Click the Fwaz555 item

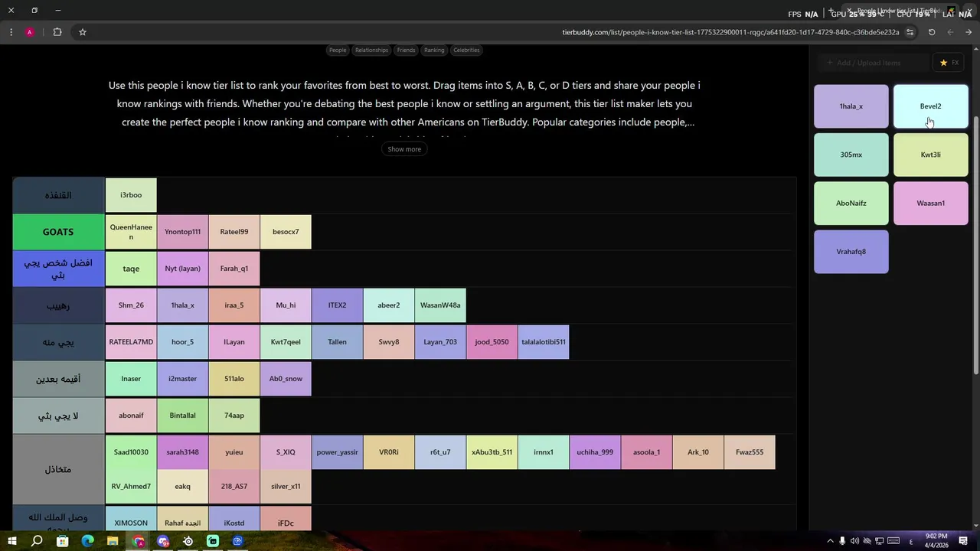coord(750,452)
